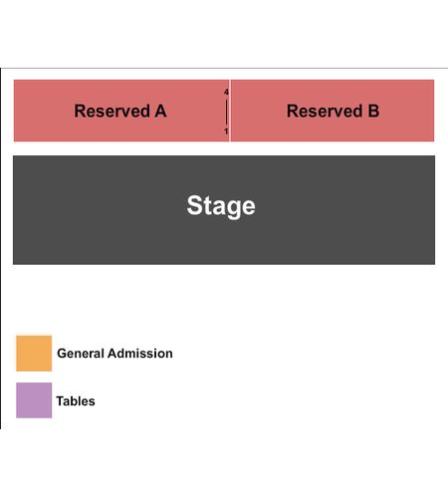Click the "Reserved B" text label
The image size is (448, 498).
[333, 111]
